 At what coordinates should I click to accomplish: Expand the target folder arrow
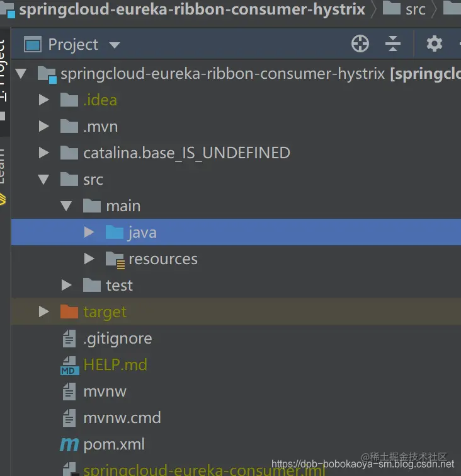[44, 311]
